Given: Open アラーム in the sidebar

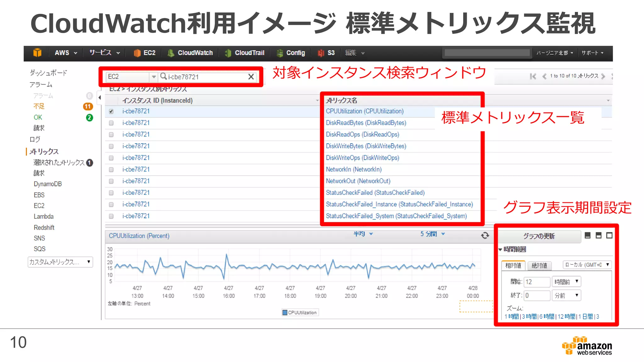Looking at the screenshot, I should coord(41,85).
